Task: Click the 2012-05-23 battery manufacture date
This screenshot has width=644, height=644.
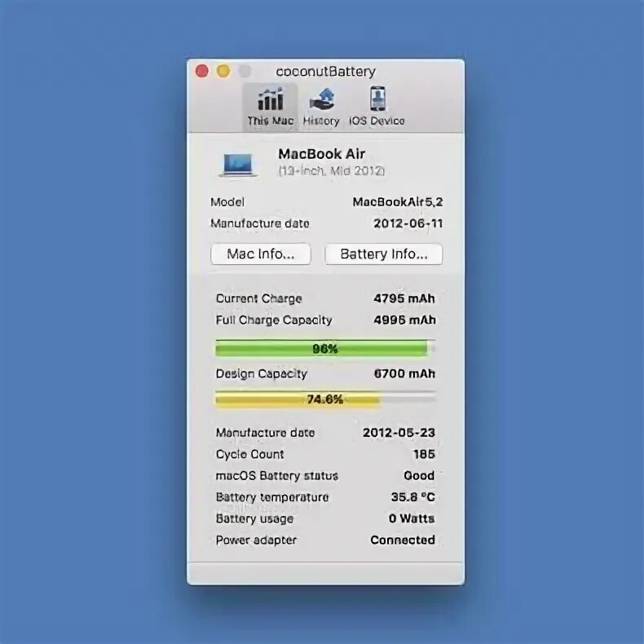Action: pyautogui.click(x=399, y=433)
